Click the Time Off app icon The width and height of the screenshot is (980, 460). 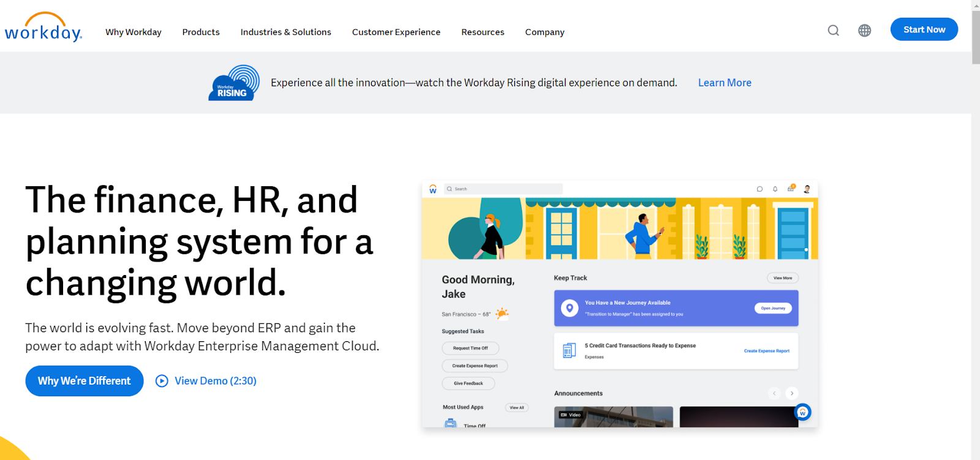pos(451,423)
